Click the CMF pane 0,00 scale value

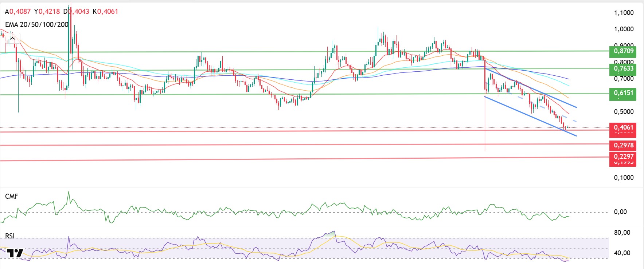[620, 212]
